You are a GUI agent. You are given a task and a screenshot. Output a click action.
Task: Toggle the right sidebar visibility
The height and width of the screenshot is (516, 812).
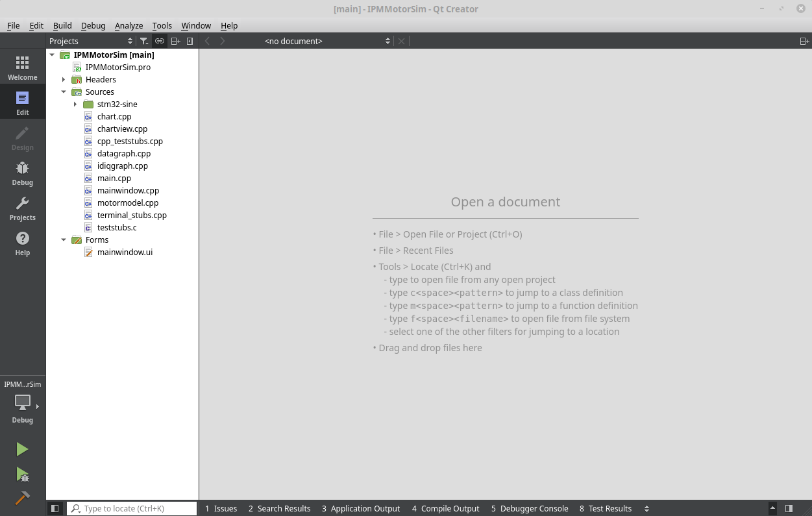point(789,509)
